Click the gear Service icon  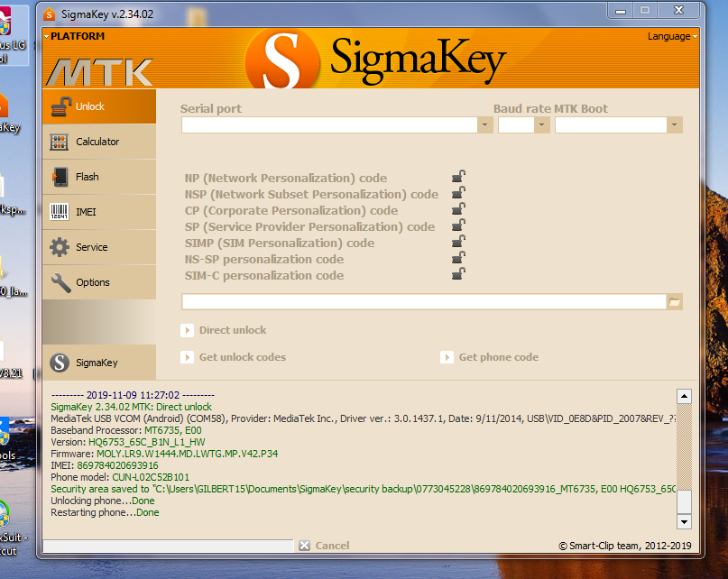click(x=60, y=247)
